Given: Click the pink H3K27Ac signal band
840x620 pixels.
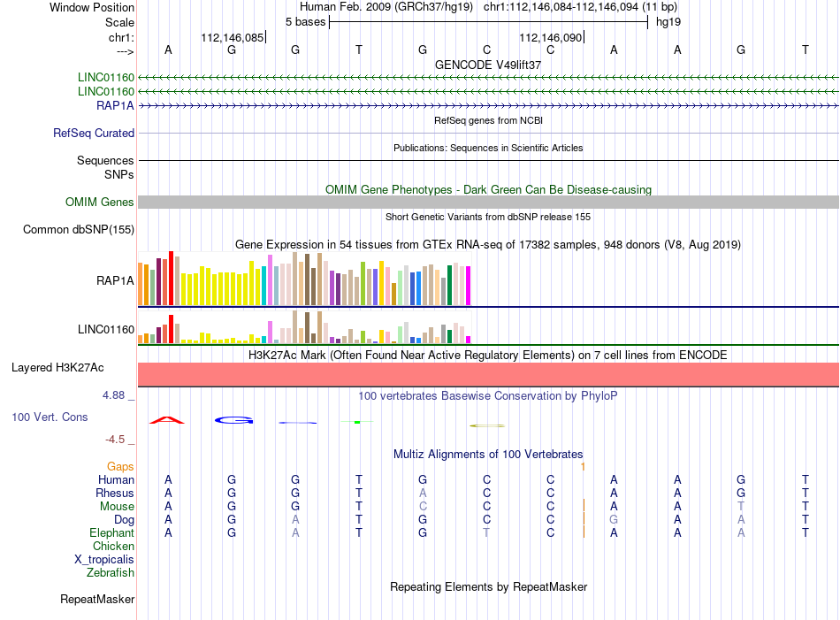Looking at the screenshot, I should pyautogui.click(x=488, y=374).
